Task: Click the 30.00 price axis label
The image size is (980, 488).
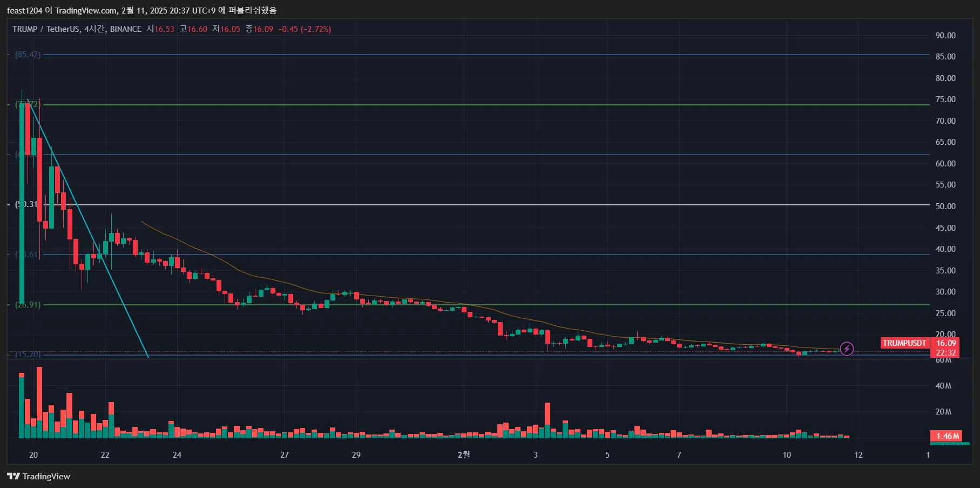Action: pyautogui.click(x=945, y=292)
